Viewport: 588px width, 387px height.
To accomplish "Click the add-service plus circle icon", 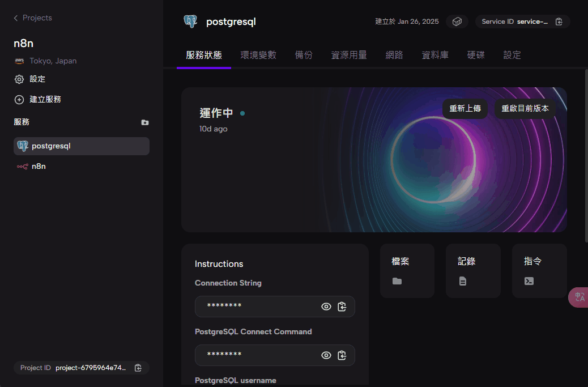I will [19, 99].
